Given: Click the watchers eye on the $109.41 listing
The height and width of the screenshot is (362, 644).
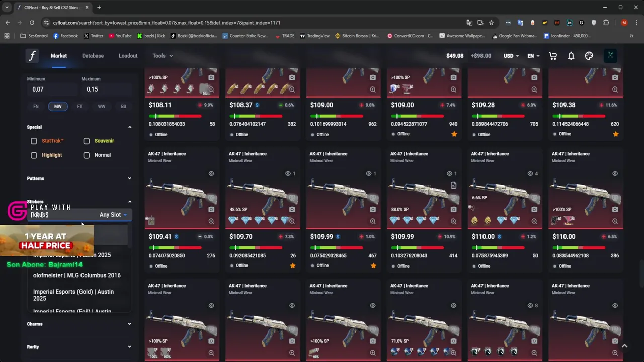Looking at the screenshot, I should (211, 173).
